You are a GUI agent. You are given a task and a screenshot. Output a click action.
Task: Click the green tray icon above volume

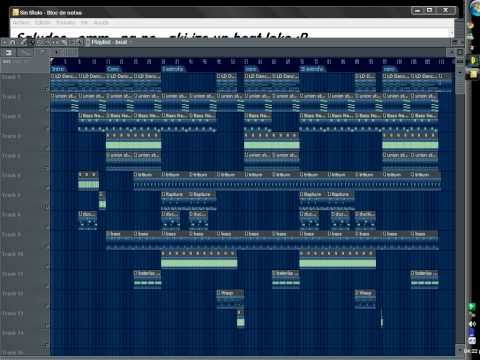[472, 306]
